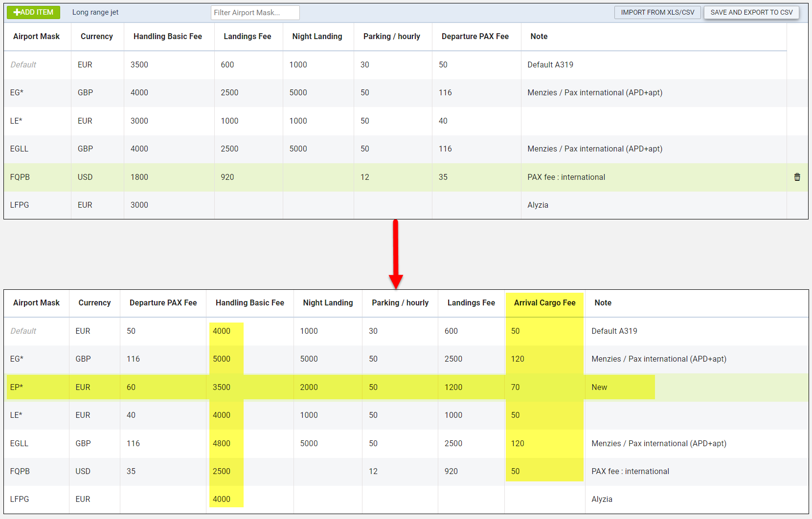The height and width of the screenshot is (519, 812).
Task: Click FQPB parking value 12 in bottom table
Action: click(373, 471)
